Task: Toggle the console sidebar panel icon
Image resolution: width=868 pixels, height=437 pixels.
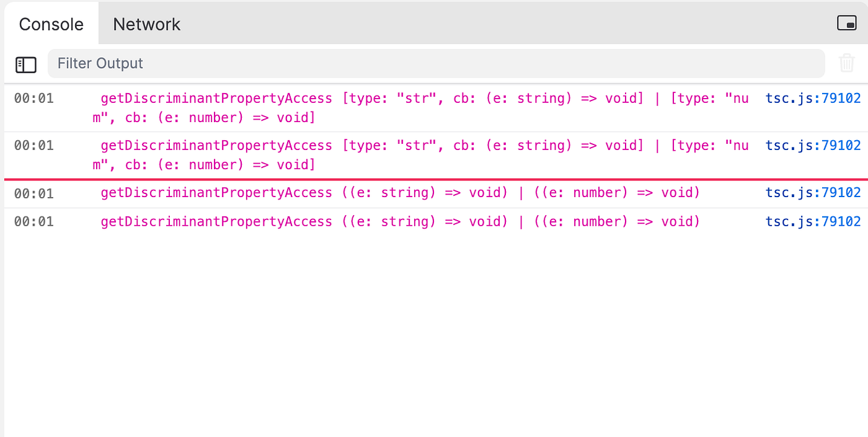Action: pyautogui.click(x=26, y=64)
